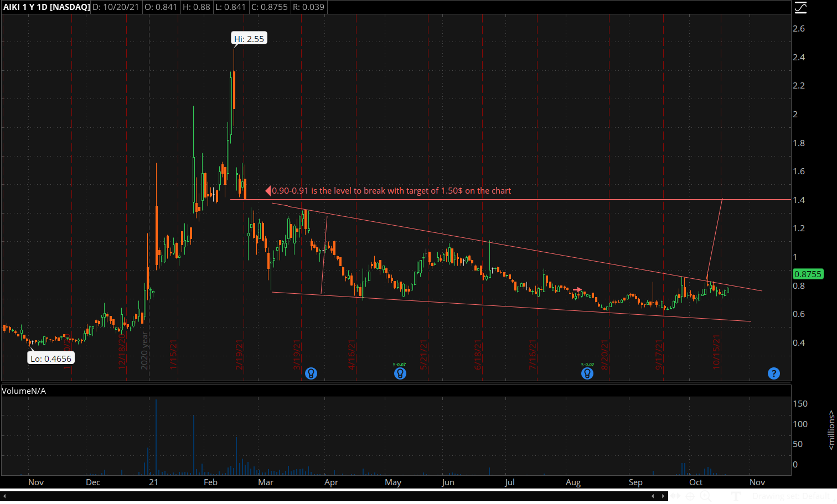This screenshot has width=837, height=504.
Task: Click the earnings lightbulb labeled $-0.07
Action: point(400,373)
